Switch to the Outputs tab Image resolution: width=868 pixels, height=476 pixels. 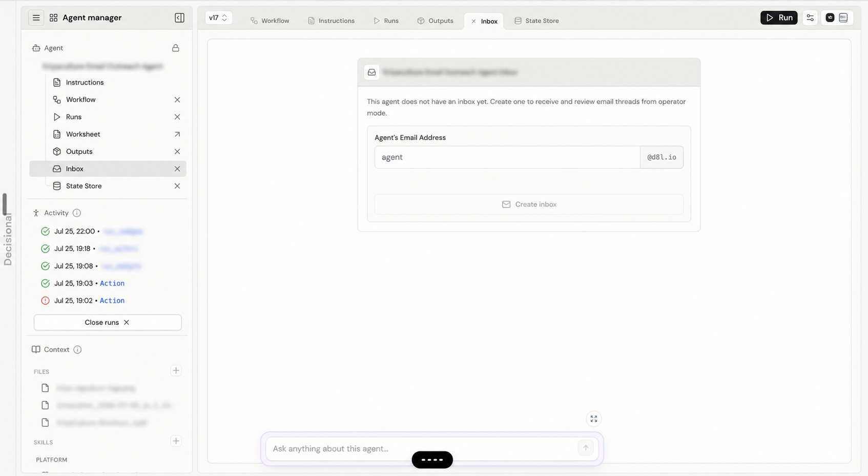click(435, 20)
